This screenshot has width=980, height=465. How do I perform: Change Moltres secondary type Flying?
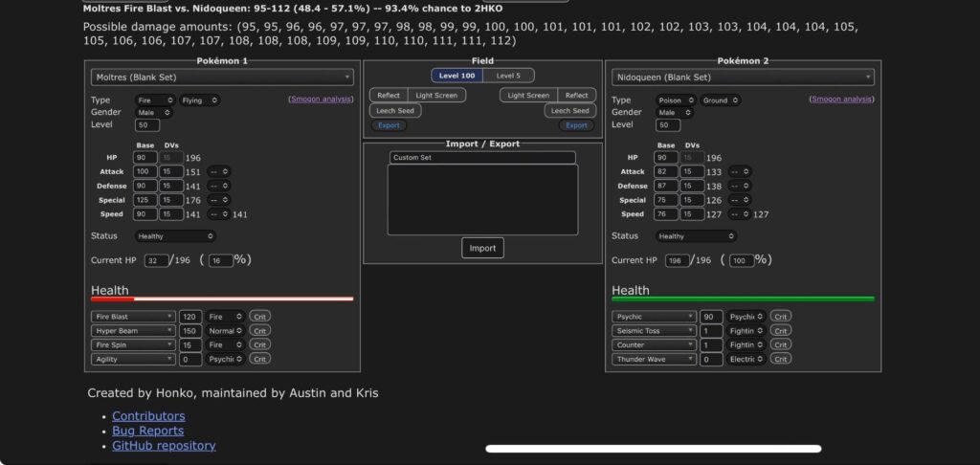click(200, 100)
